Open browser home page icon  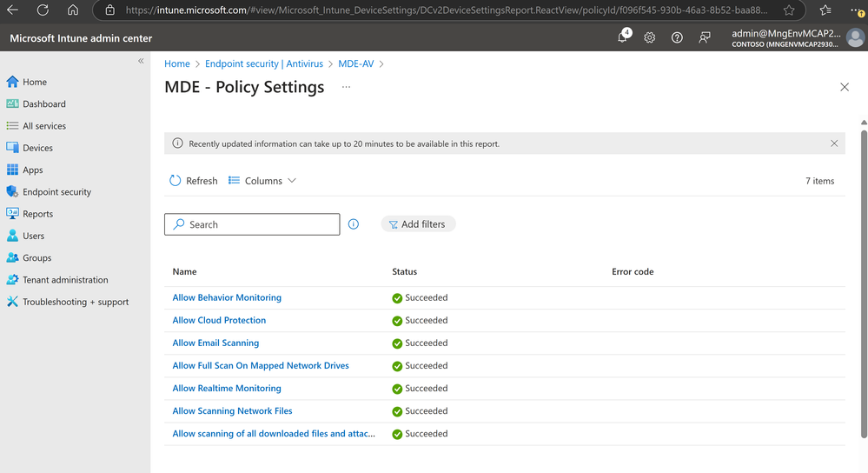point(72,10)
